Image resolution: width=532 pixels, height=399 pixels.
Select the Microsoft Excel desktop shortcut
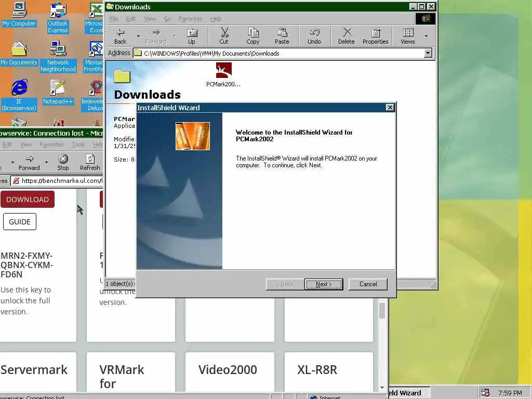95,18
